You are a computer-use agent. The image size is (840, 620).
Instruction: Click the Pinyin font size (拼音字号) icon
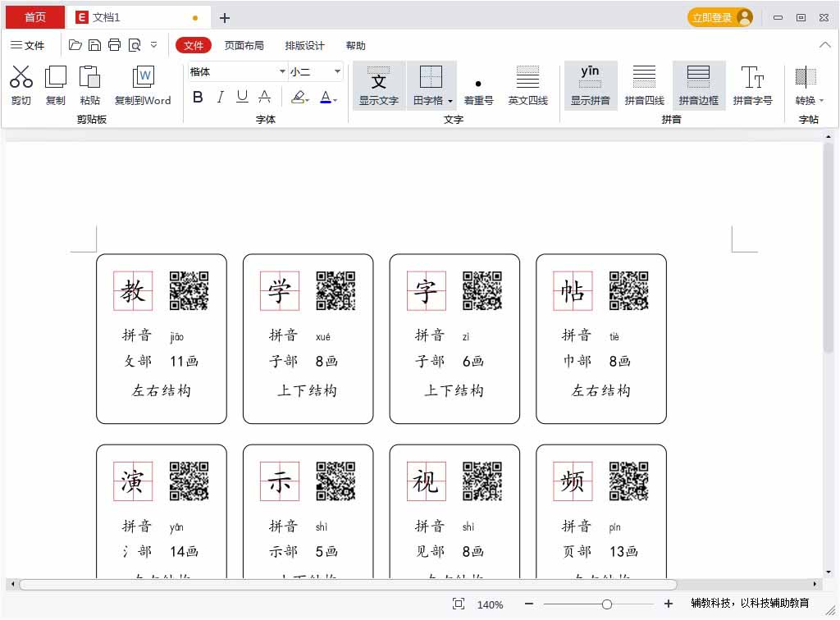tap(752, 77)
